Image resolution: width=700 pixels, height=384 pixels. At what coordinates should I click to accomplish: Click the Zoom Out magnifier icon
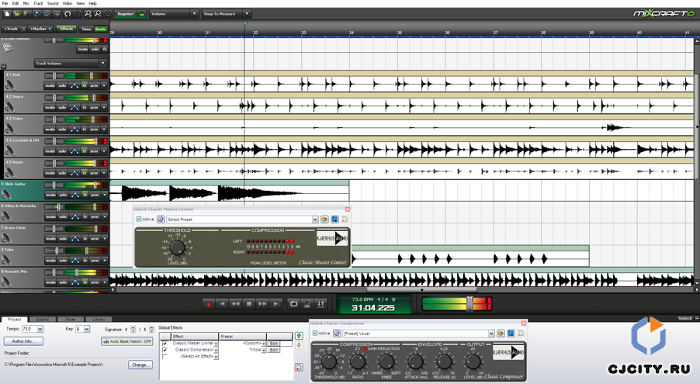(98, 14)
